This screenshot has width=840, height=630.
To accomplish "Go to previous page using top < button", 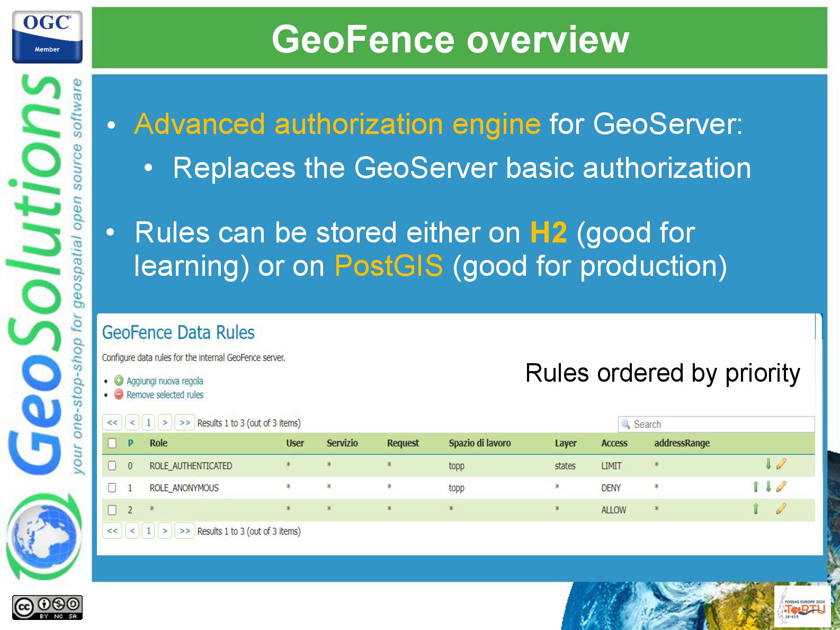I will (x=132, y=422).
